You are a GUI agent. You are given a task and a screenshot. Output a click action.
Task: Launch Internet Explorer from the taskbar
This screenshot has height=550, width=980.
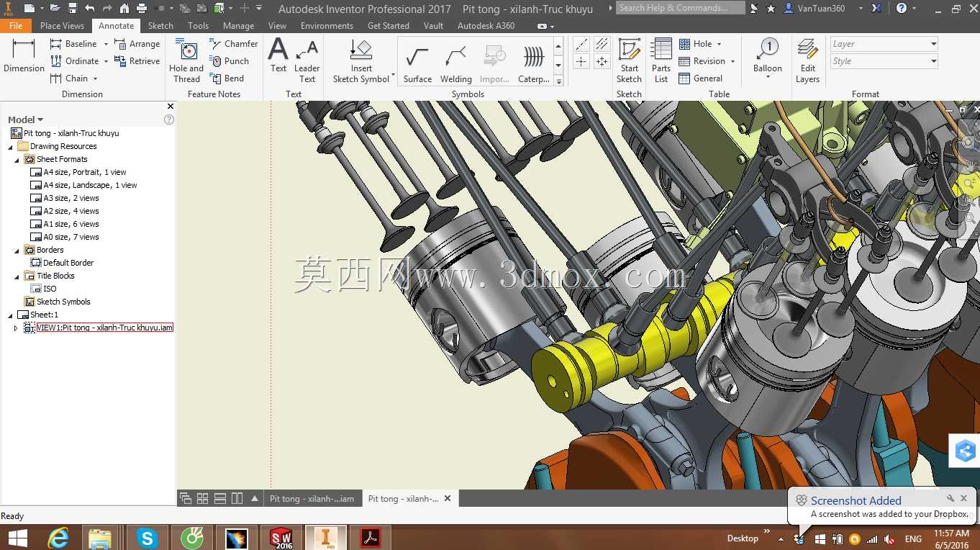click(58, 538)
